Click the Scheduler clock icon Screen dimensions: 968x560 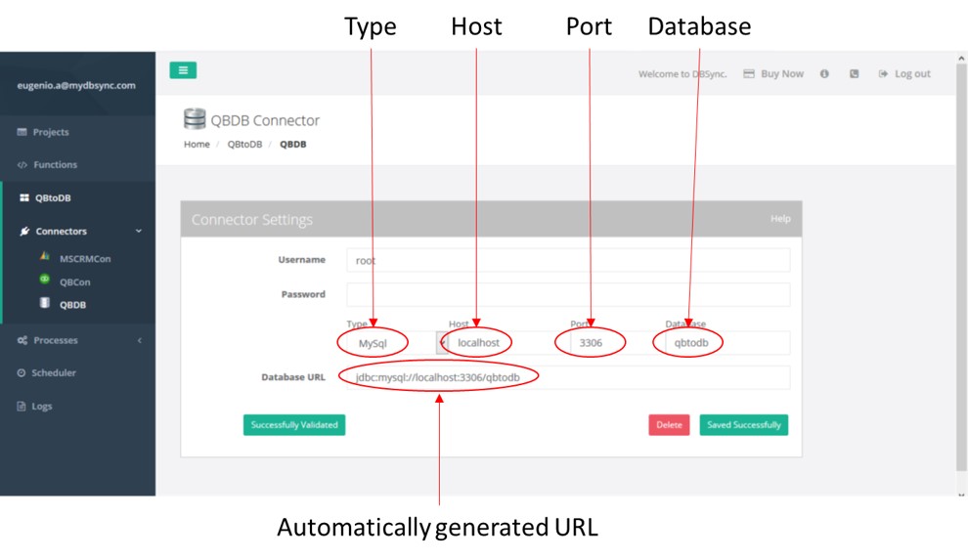coord(22,373)
